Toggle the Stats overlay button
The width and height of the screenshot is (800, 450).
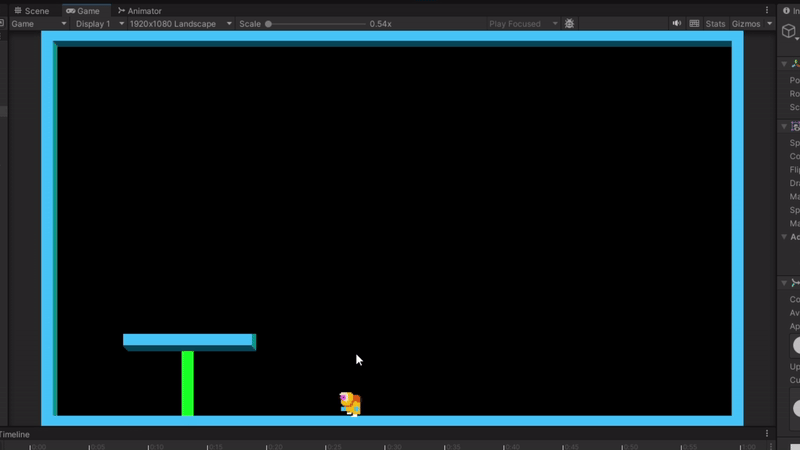(715, 24)
